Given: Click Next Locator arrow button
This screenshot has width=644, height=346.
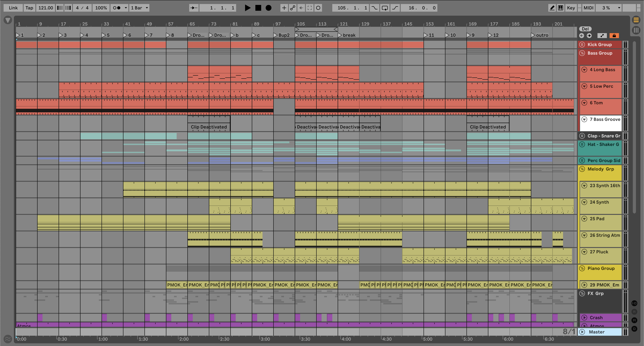Looking at the screenshot, I should (x=589, y=36).
